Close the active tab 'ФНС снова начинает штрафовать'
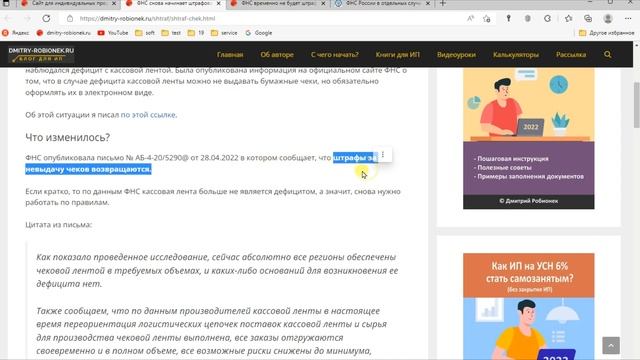640x360 pixels. pyautogui.click(x=218, y=3)
